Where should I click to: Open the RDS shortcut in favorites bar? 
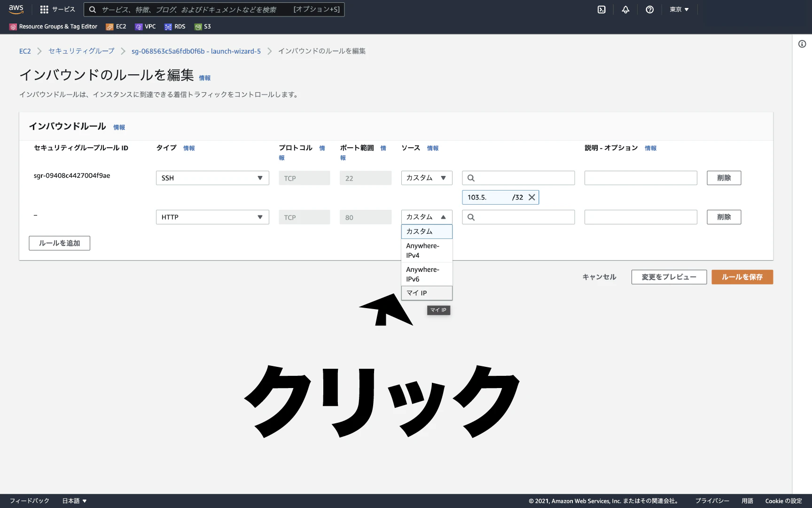(175, 27)
